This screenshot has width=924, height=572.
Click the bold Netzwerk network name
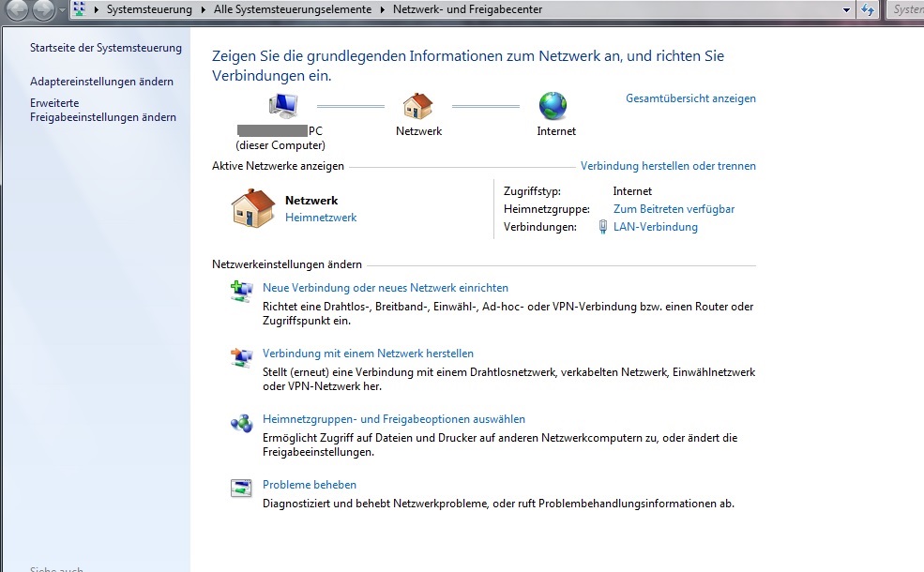click(x=311, y=201)
